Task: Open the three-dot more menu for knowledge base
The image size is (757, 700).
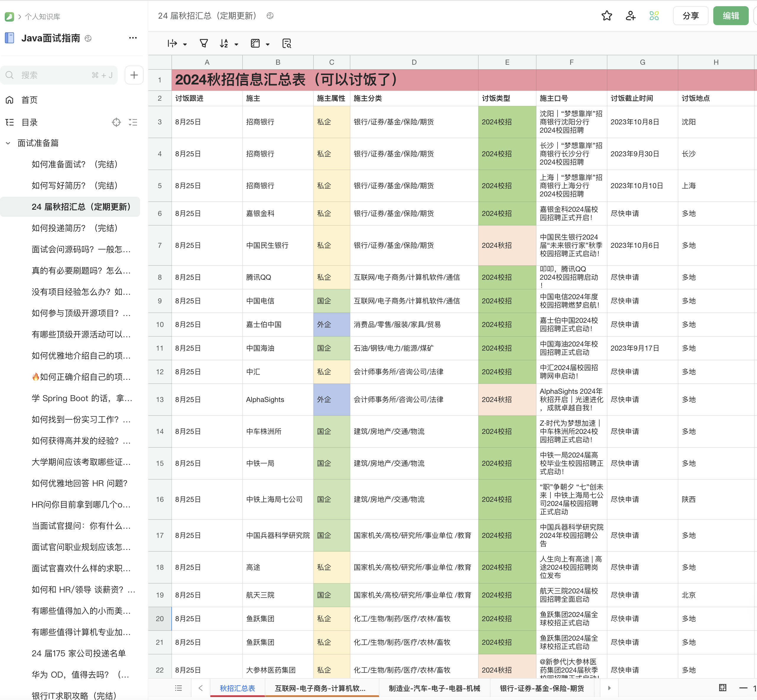Action: (x=133, y=38)
